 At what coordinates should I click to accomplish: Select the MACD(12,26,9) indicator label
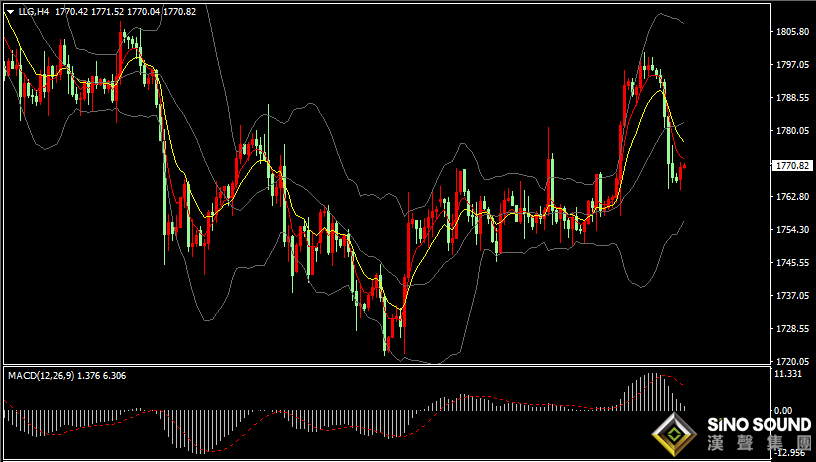pyautogui.click(x=41, y=376)
